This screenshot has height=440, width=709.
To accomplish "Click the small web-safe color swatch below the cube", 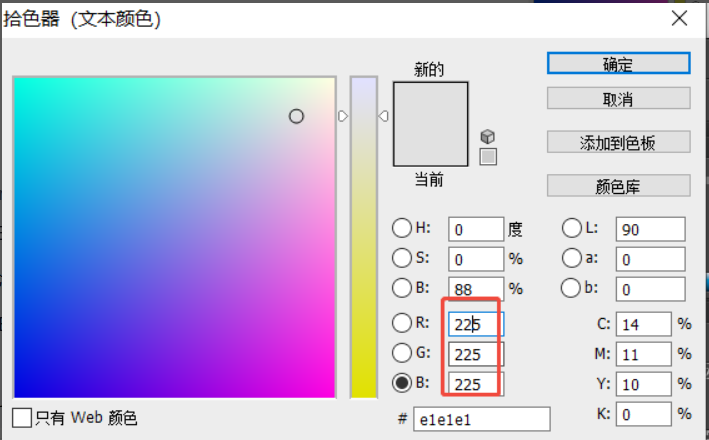I will 488,157.
